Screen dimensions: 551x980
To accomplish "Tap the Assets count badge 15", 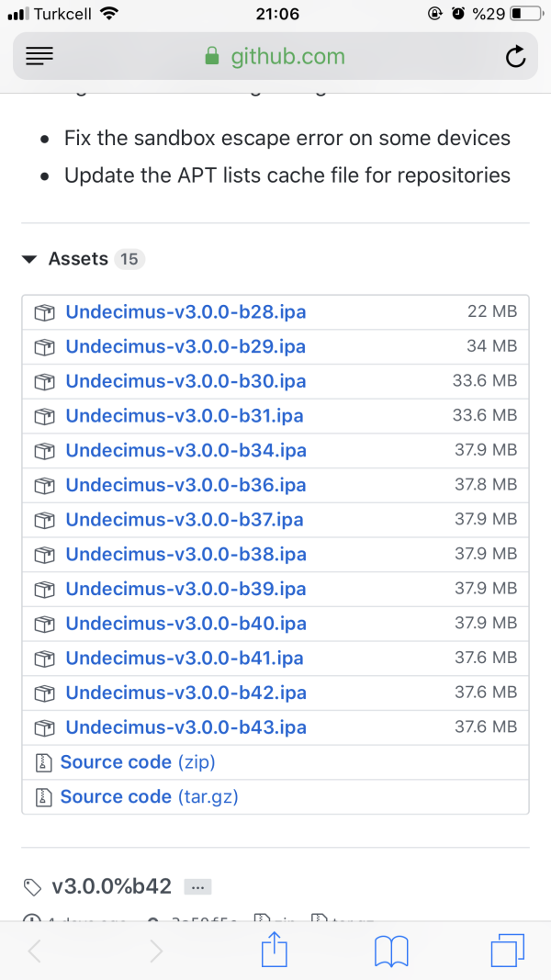I will 129,259.
